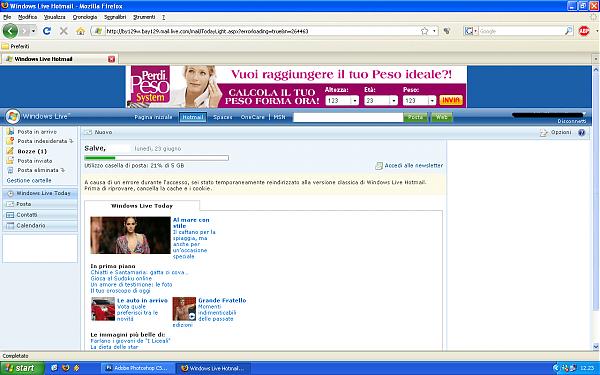600x375 pixels.
Task: Open the address bar history dropdown
Action: (x=434, y=31)
